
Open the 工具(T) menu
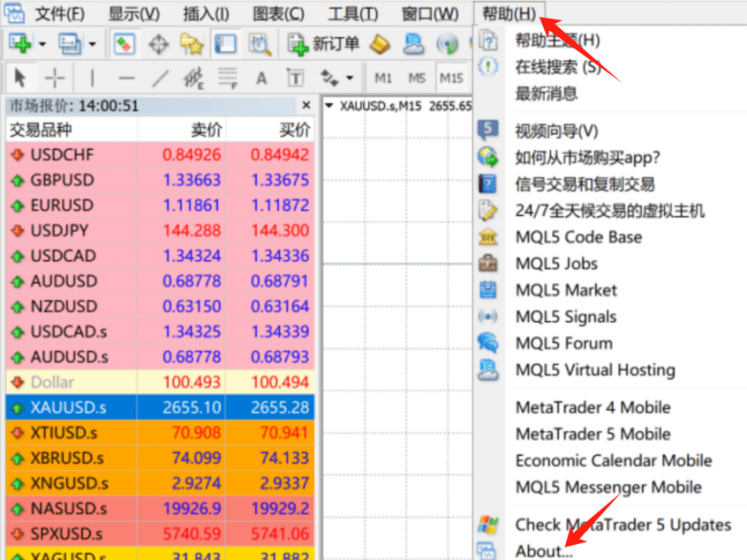352,13
